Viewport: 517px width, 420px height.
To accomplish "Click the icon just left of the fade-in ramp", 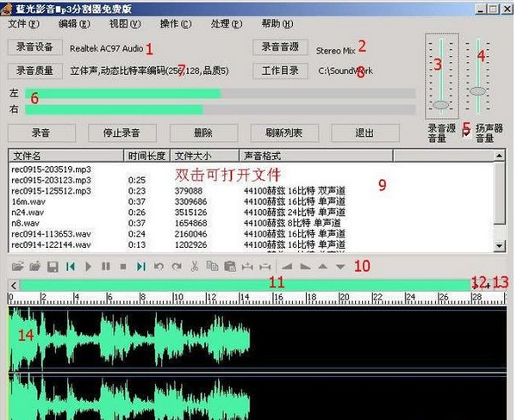I will pyautogui.click(x=265, y=267).
